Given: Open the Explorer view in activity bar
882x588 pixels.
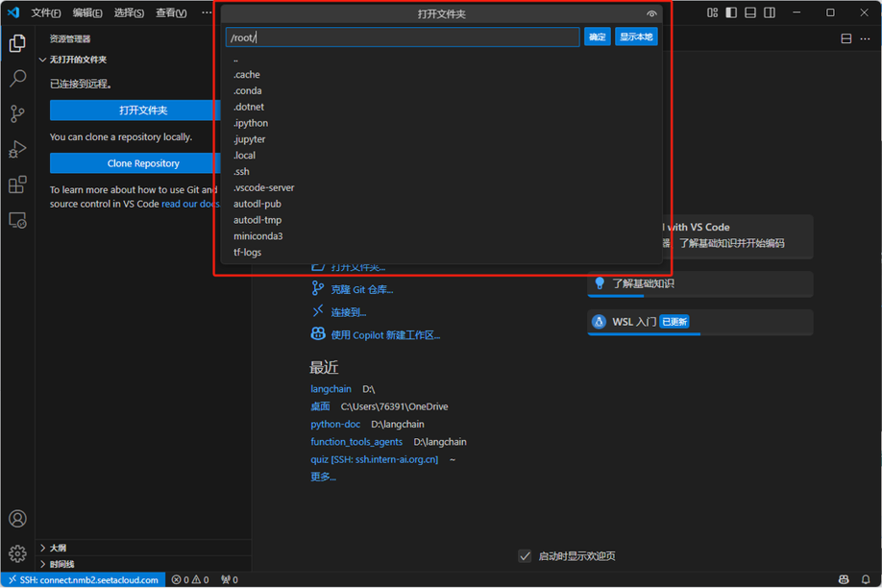Looking at the screenshot, I should [17, 43].
